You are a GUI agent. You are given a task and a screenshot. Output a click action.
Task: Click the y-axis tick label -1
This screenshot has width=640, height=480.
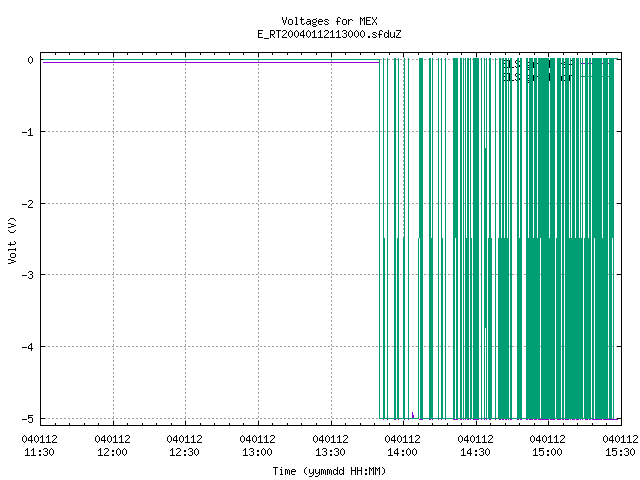(x=27, y=132)
